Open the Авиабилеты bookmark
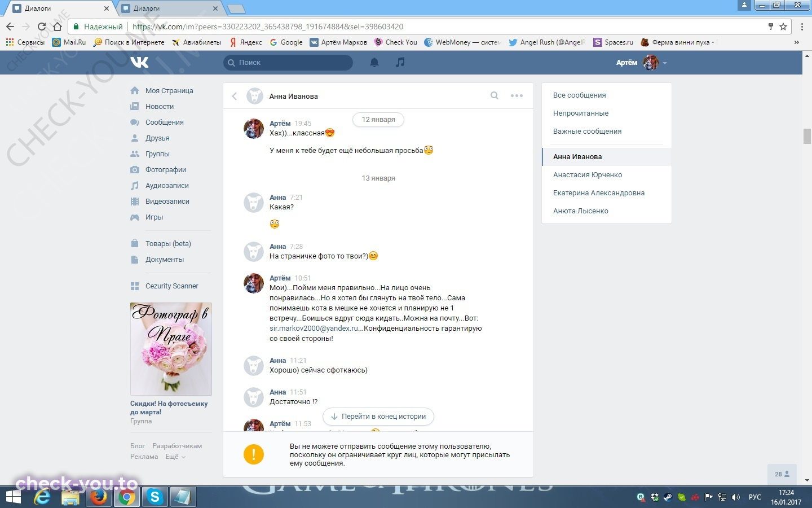 click(x=196, y=42)
